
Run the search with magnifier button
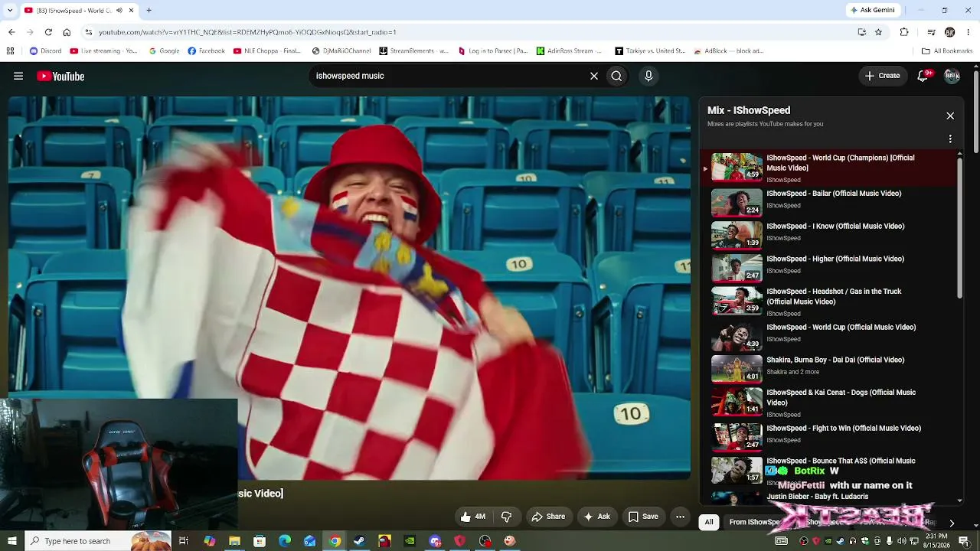(616, 76)
